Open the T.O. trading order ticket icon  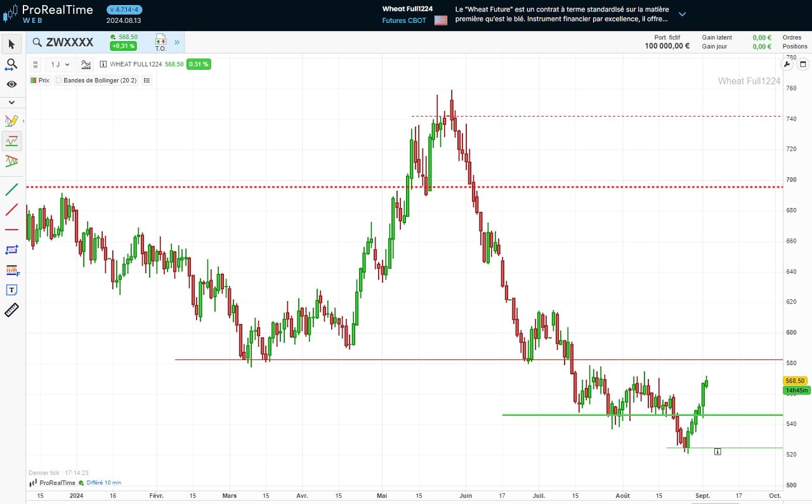[160, 42]
